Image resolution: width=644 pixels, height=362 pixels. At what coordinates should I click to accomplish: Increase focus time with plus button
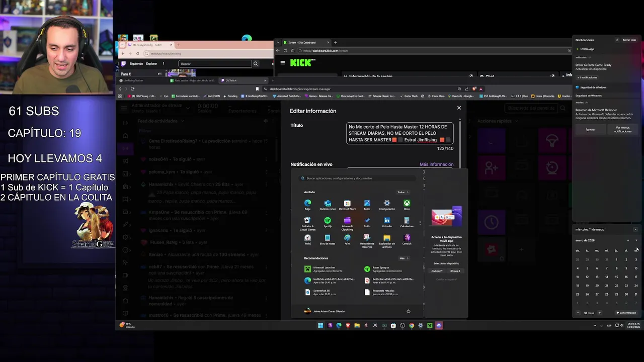click(599, 313)
